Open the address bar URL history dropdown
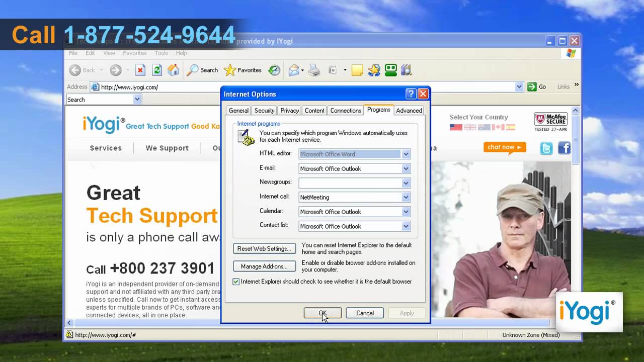This screenshot has height=362, width=644. 519,87
